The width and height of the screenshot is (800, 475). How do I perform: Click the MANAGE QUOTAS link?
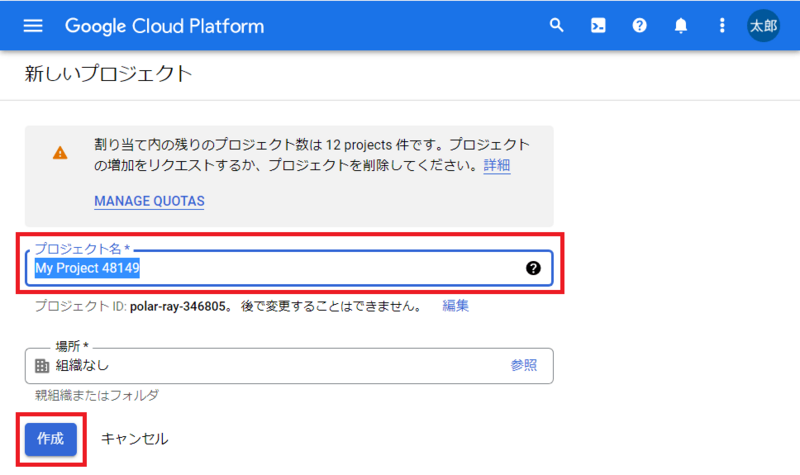pos(149,201)
